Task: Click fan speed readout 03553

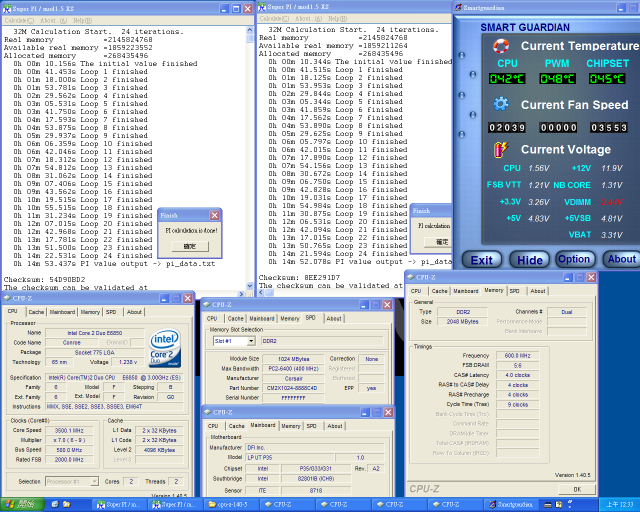Action: tap(609, 128)
